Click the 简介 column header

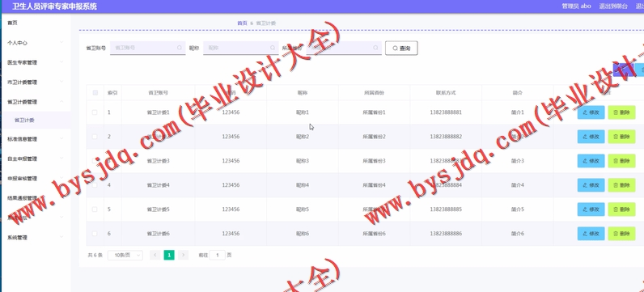[518, 93]
